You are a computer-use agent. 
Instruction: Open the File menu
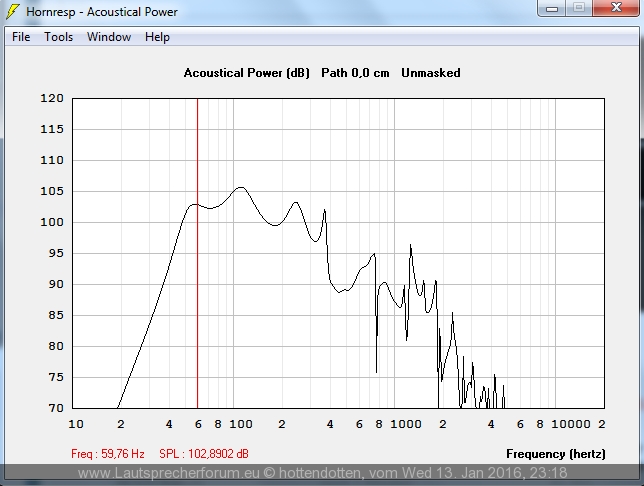pos(21,37)
